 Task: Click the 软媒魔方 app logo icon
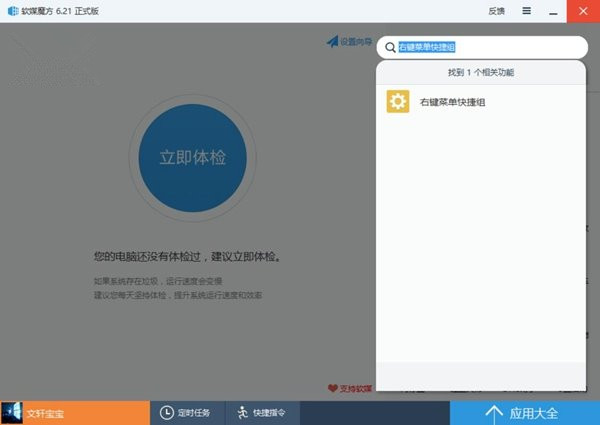click(x=12, y=10)
